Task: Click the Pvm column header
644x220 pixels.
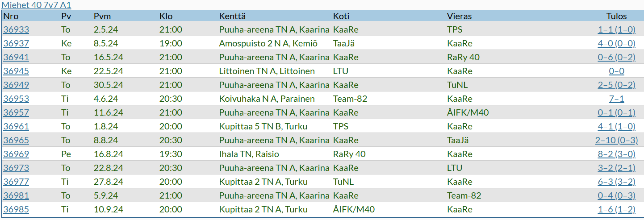Action: [102, 17]
